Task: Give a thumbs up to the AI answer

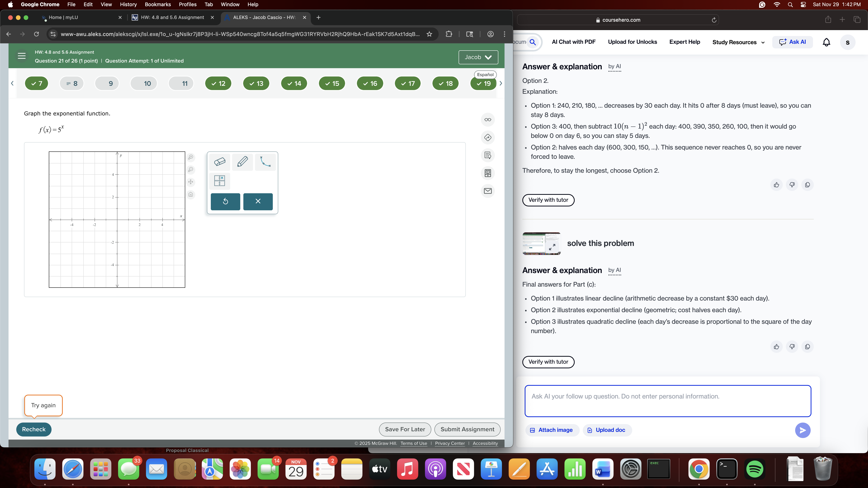Action: coord(776,185)
